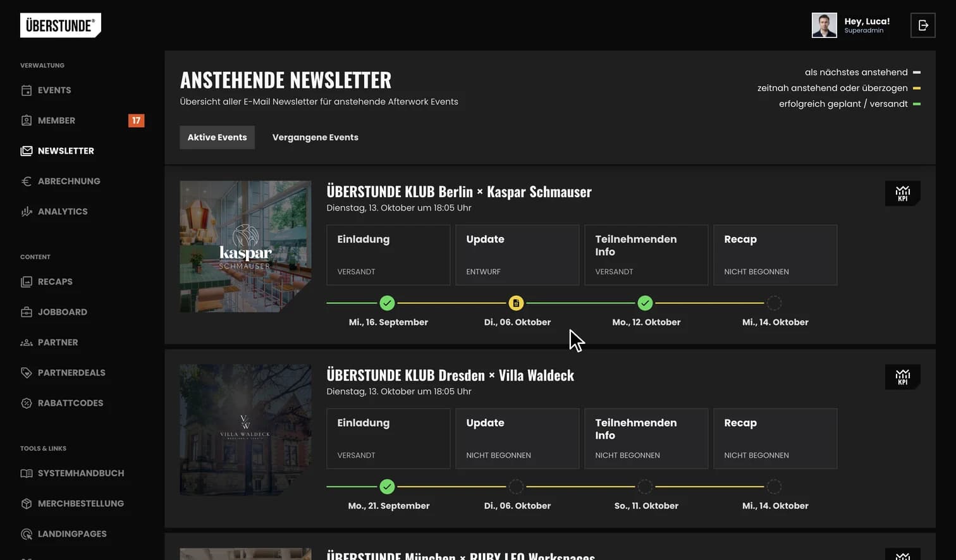The height and width of the screenshot is (560, 956).
Task: Open the Dresden Recap card
Action: [x=775, y=439]
